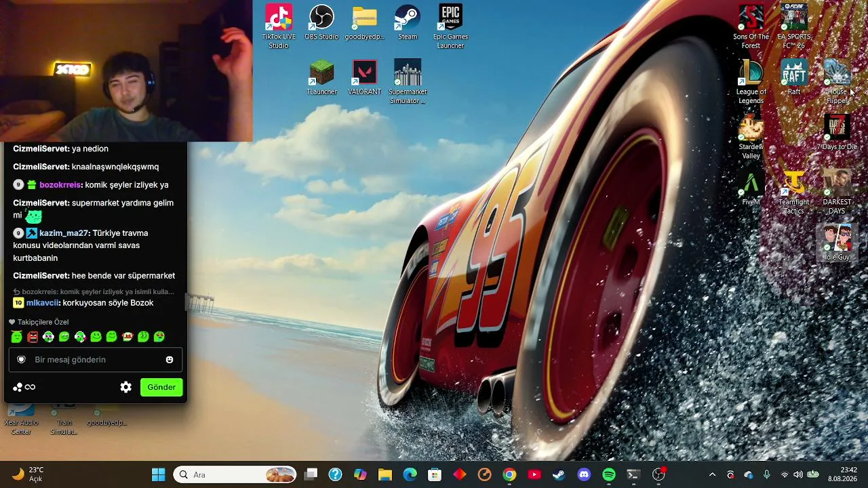
Task: Select the Train Simulator desktop icon
Action: pos(64,420)
